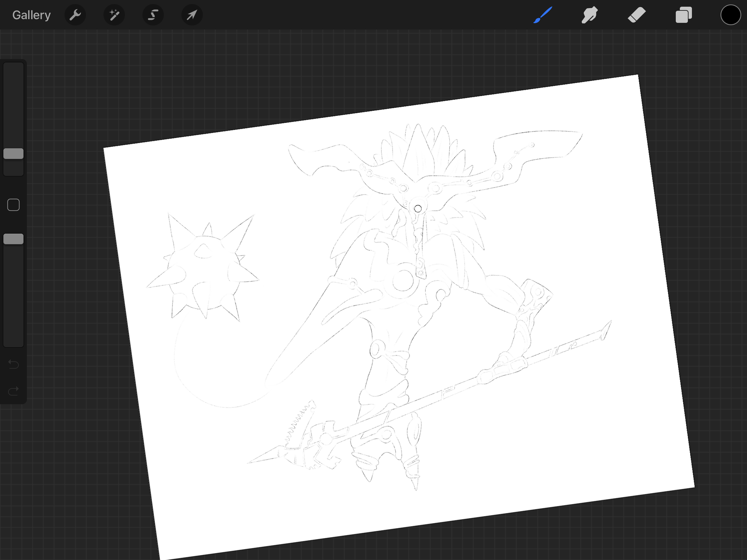
Task: Undo the last stroke with sidebar arrow
Action: [14, 364]
